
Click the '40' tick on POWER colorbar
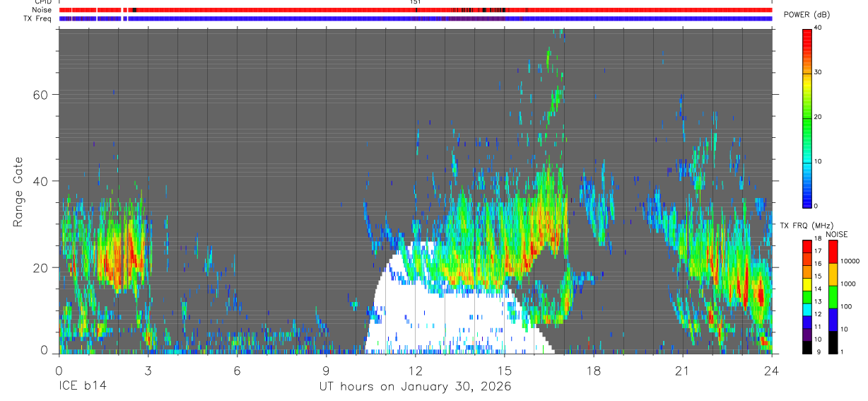click(x=819, y=28)
